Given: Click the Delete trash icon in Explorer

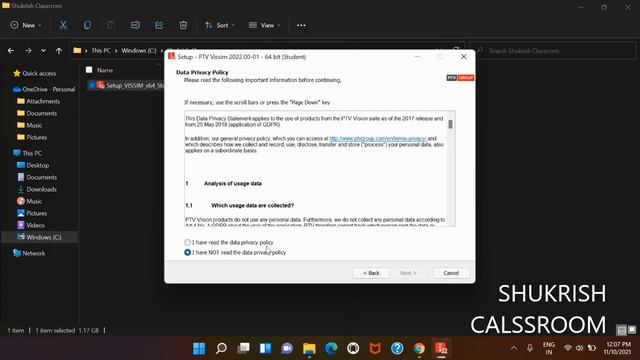Looking at the screenshot, I should (183, 25).
